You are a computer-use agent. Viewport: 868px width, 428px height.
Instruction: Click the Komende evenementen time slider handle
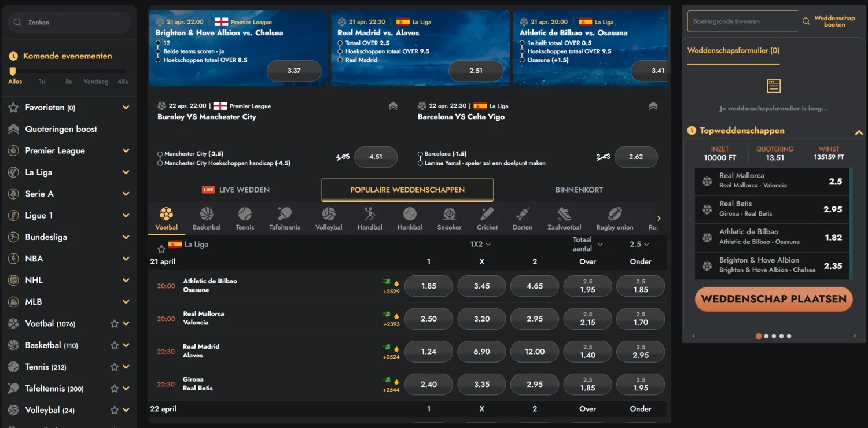13,71
